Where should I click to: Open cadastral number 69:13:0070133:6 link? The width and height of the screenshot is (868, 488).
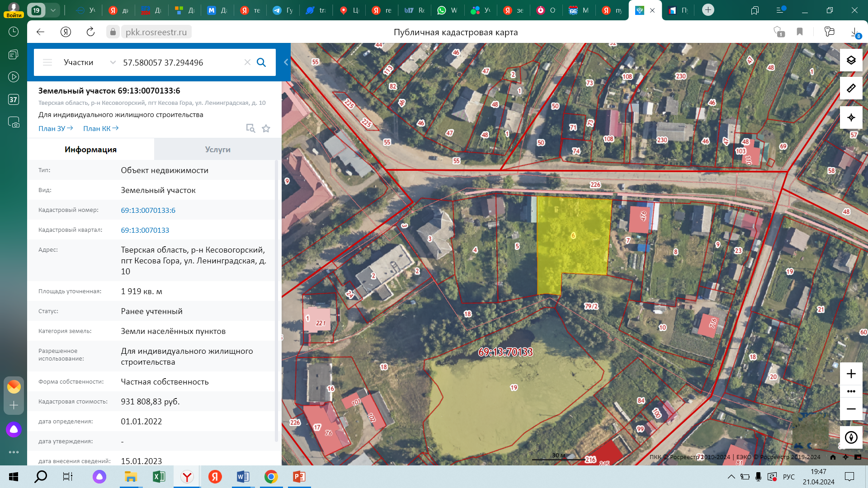(x=148, y=211)
